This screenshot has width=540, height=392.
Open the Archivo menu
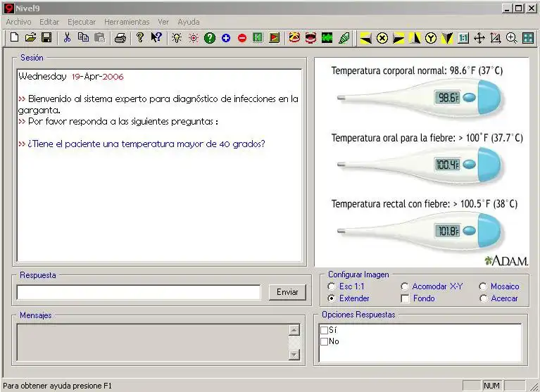[x=18, y=22]
